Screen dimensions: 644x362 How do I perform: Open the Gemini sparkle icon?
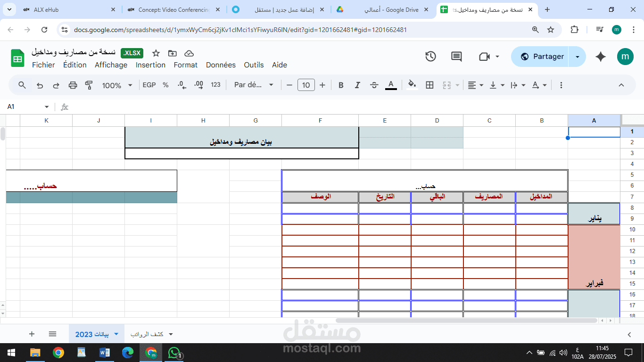(601, 57)
